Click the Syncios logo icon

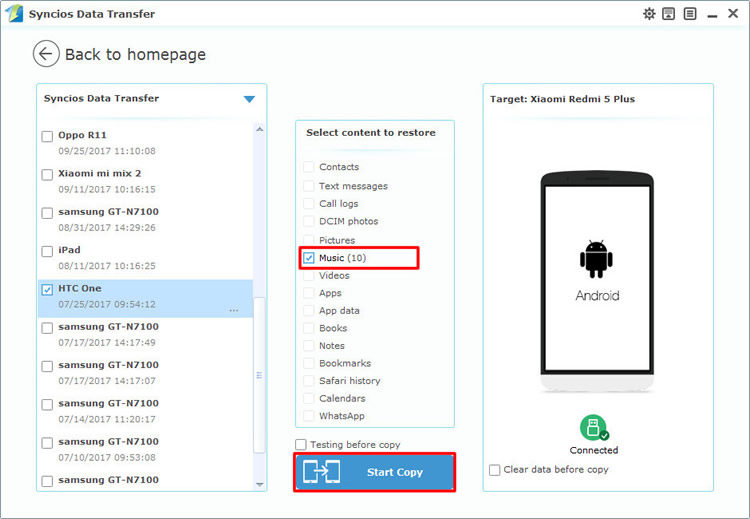(14, 13)
